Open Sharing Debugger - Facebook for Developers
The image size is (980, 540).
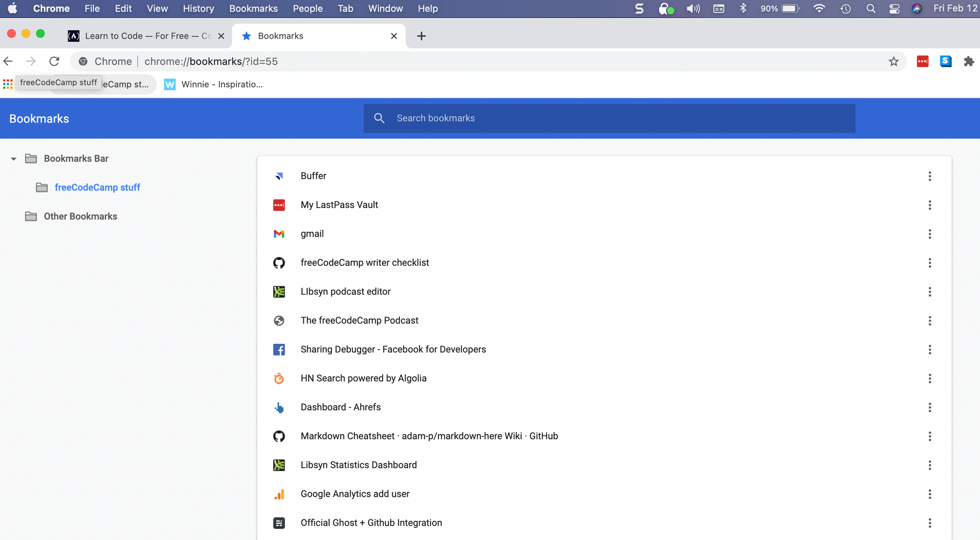tap(393, 350)
